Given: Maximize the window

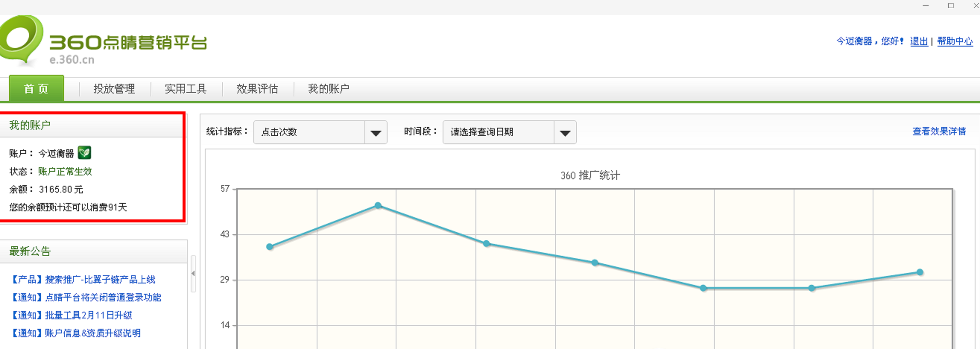Looking at the screenshot, I should coord(951,6).
